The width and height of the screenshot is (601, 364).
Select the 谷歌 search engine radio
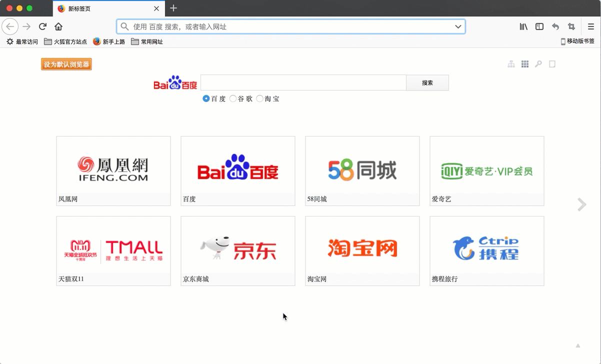pos(233,99)
